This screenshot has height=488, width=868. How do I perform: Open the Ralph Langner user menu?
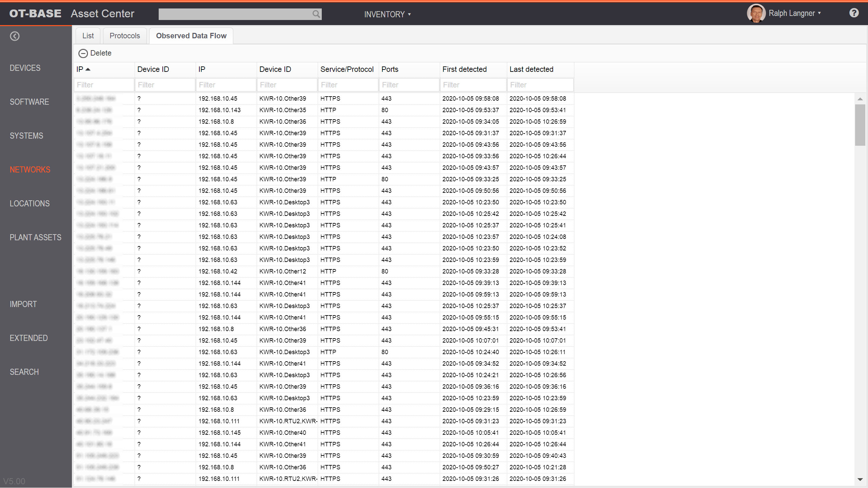[x=795, y=13]
